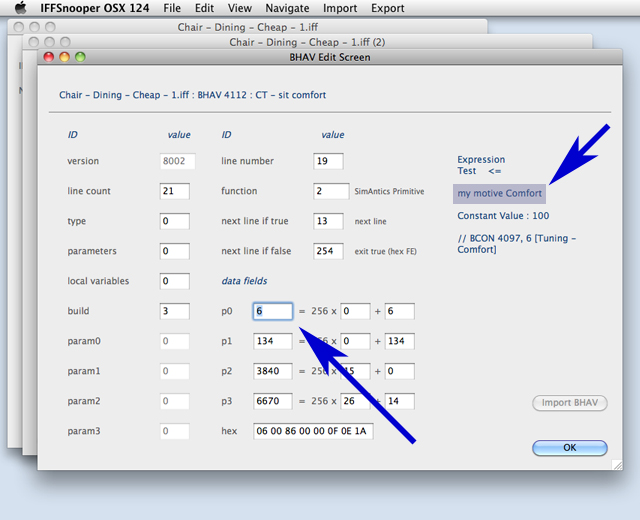Screen dimensions: 640x520
Task: Click the p0 data field
Action: pos(272,312)
